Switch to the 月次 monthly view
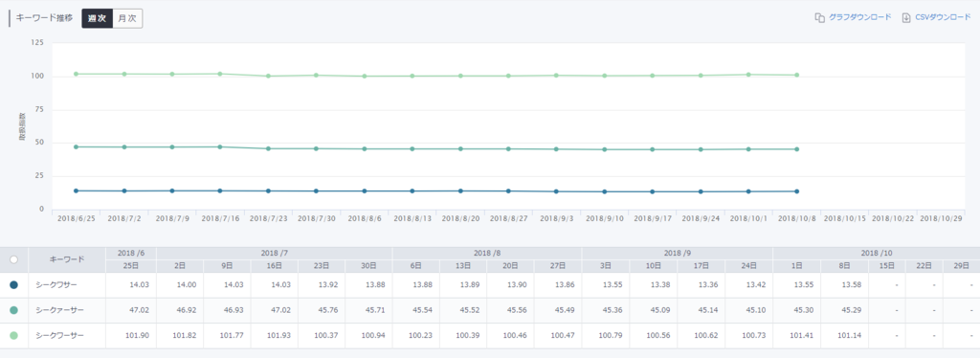The height and width of the screenshot is (358, 980). [127, 18]
